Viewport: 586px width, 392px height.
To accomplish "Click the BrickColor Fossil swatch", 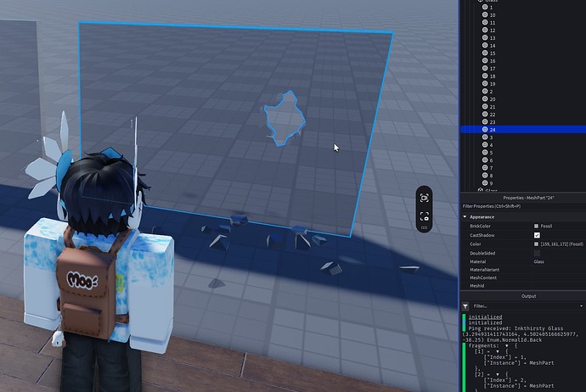I will pyautogui.click(x=536, y=226).
